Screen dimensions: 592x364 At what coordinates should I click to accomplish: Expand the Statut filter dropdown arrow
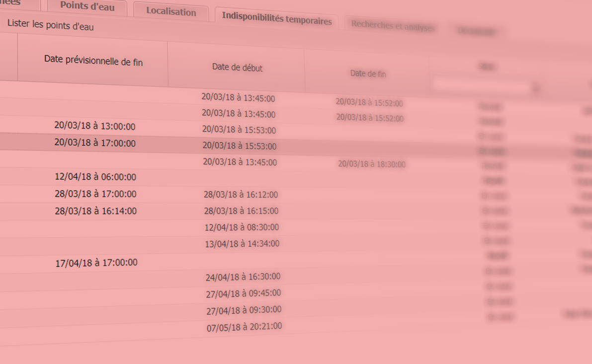click(536, 89)
